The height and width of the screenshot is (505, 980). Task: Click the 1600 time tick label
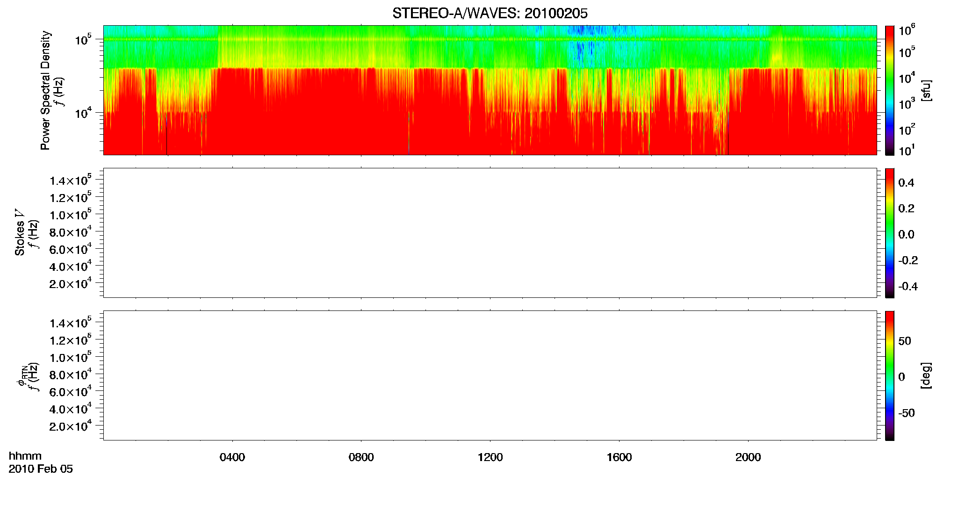coord(619,457)
